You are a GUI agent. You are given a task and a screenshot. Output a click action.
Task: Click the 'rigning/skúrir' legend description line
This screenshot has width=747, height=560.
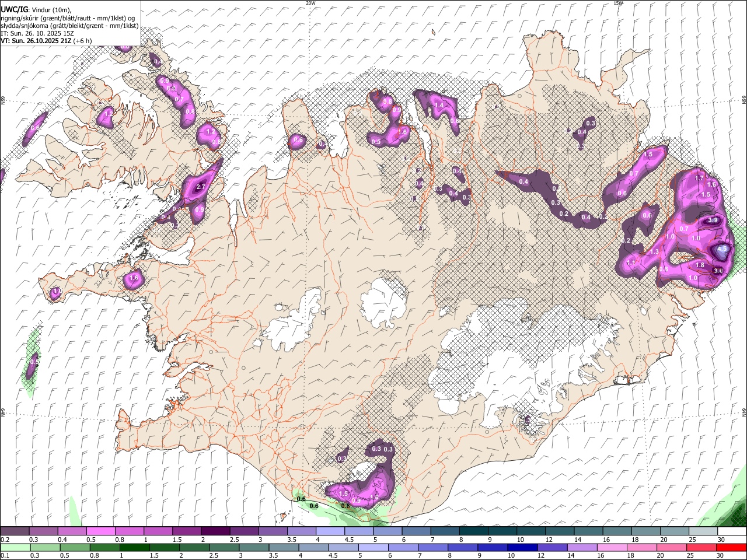coord(68,18)
